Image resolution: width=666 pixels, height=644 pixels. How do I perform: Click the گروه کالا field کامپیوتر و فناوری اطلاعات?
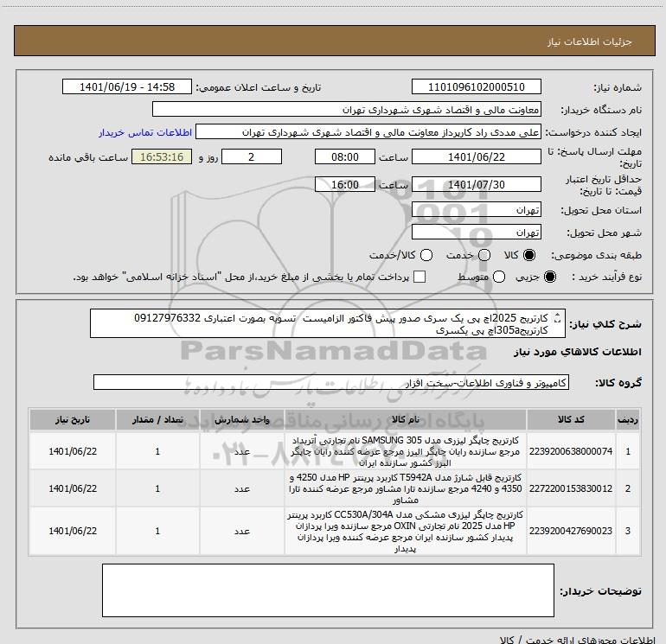[331, 382]
